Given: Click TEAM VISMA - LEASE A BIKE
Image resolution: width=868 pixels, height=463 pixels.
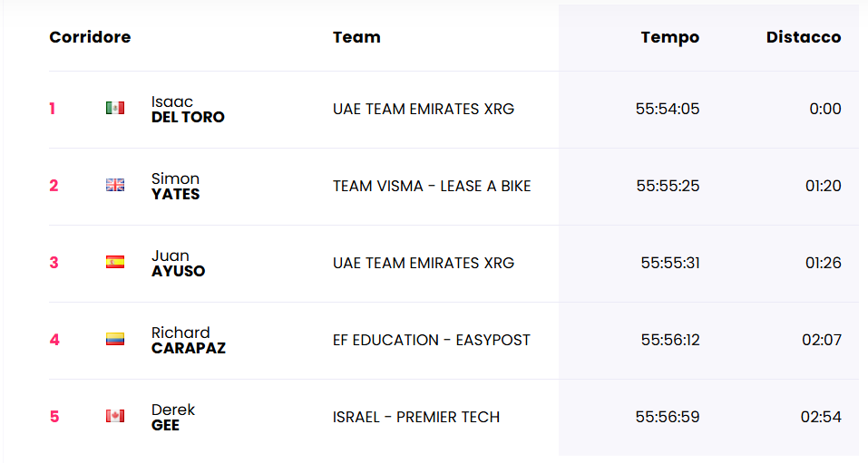Looking at the screenshot, I should coord(432,186).
